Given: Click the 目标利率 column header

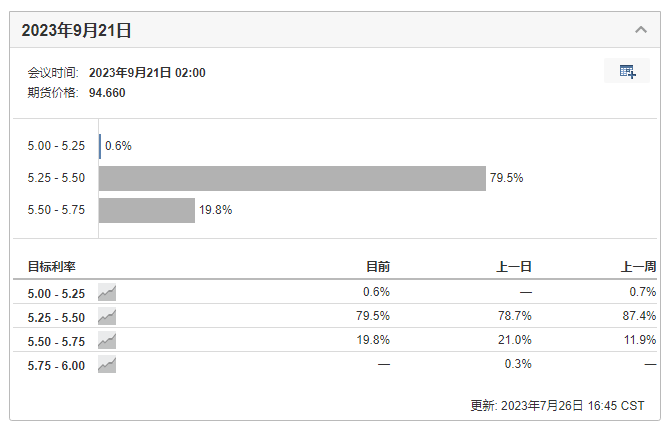Looking at the screenshot, I should point(52,267).
